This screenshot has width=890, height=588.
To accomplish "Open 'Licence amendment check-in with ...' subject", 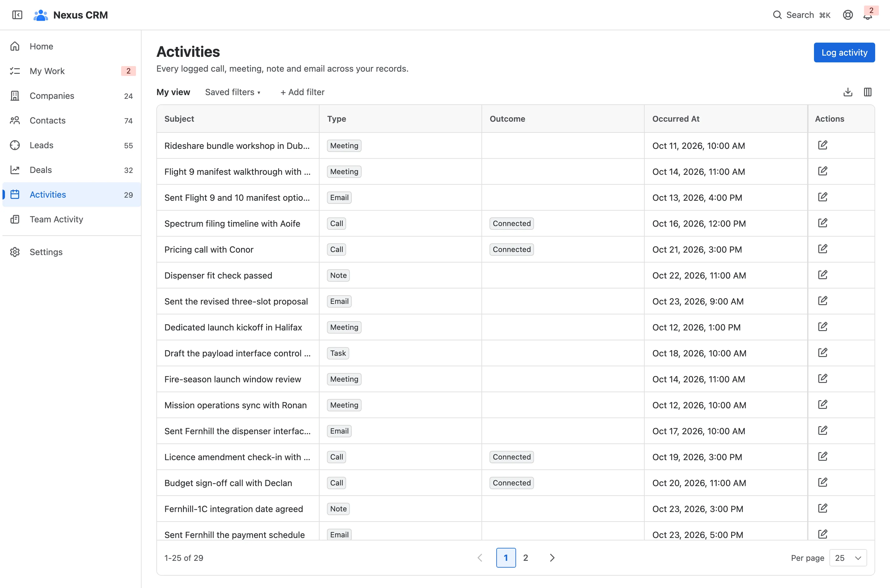I will [237, 457].
